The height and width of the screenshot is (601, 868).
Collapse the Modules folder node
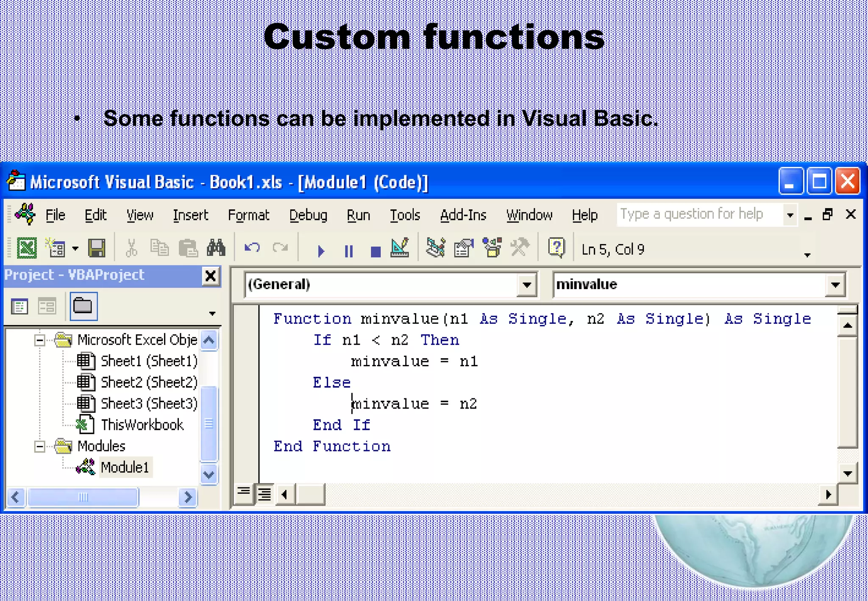[40, 446]
